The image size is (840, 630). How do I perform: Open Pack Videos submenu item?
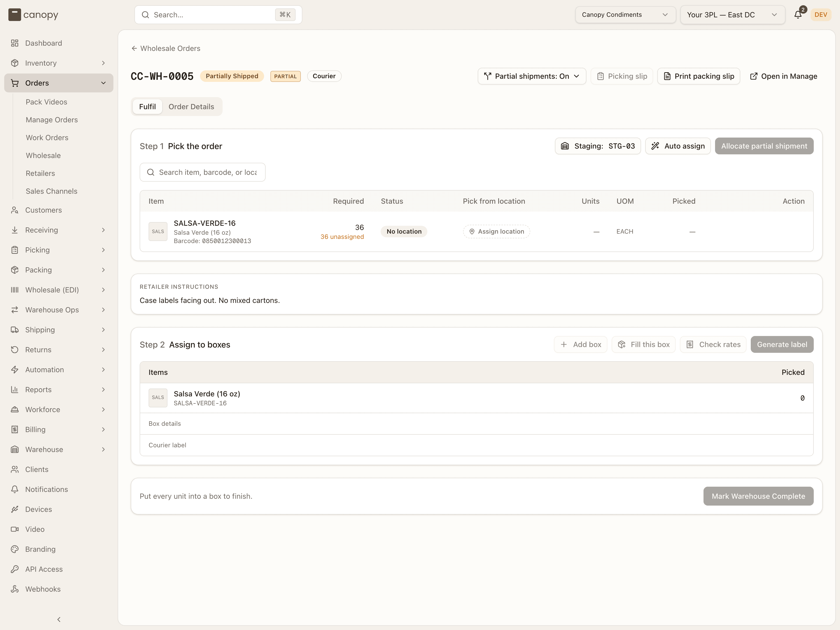(46, 102)
